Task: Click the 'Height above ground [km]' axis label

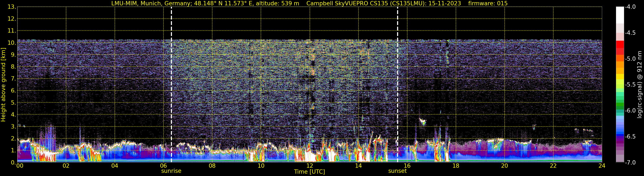Action: (x=3, y=85)
